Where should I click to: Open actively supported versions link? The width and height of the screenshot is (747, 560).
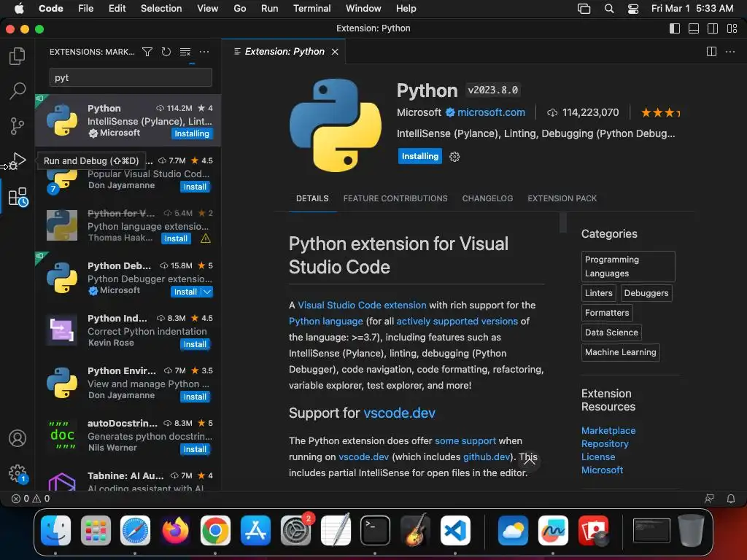457,322
